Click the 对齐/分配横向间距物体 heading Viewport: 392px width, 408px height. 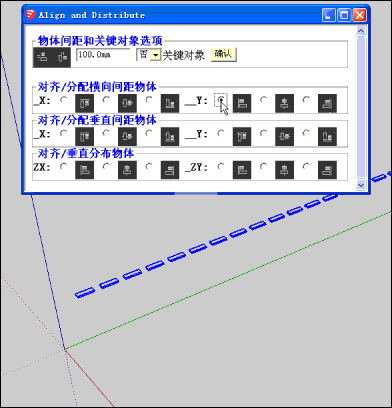pos(97,87)
